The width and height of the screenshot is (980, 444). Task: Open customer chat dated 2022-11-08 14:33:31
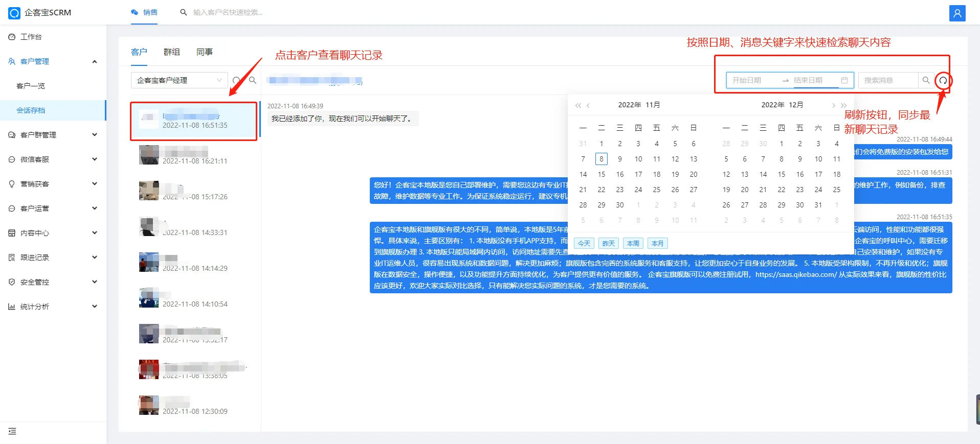pos(194,226)
